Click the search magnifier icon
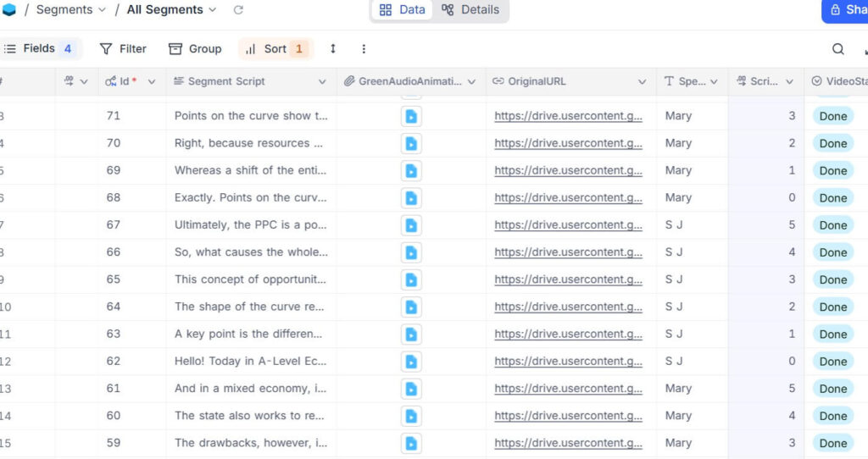 (x=837, y=49)
